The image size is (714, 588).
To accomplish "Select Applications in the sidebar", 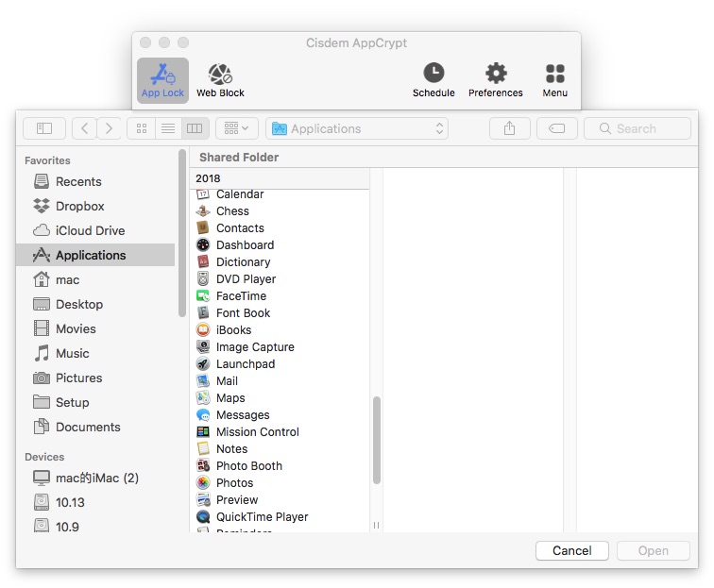I will [95, 256].
